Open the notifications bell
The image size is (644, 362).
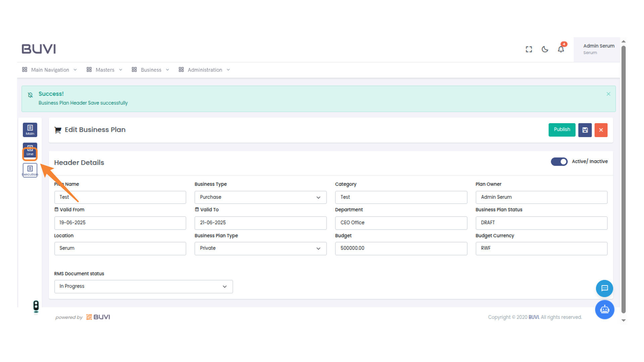click(561, 49)
